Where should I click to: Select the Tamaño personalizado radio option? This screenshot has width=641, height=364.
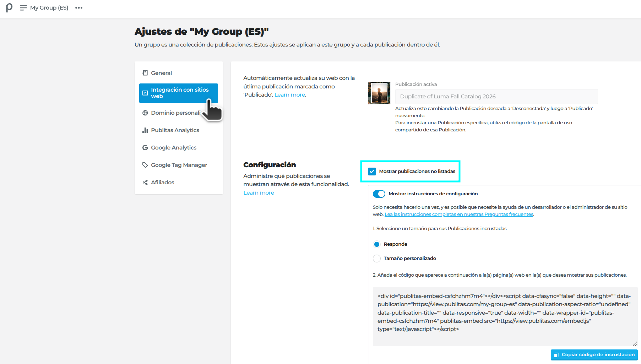click(x=377, y=259)
